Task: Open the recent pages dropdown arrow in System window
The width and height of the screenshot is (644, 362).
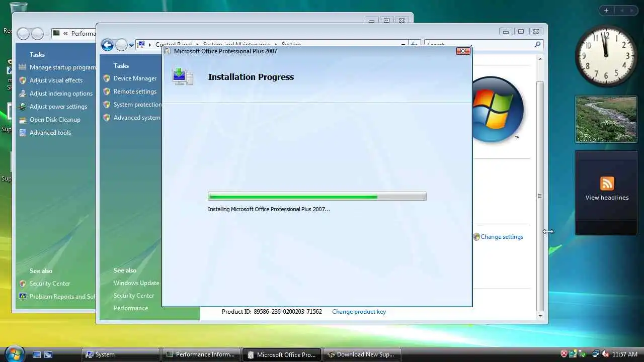Action: (131, 45)
